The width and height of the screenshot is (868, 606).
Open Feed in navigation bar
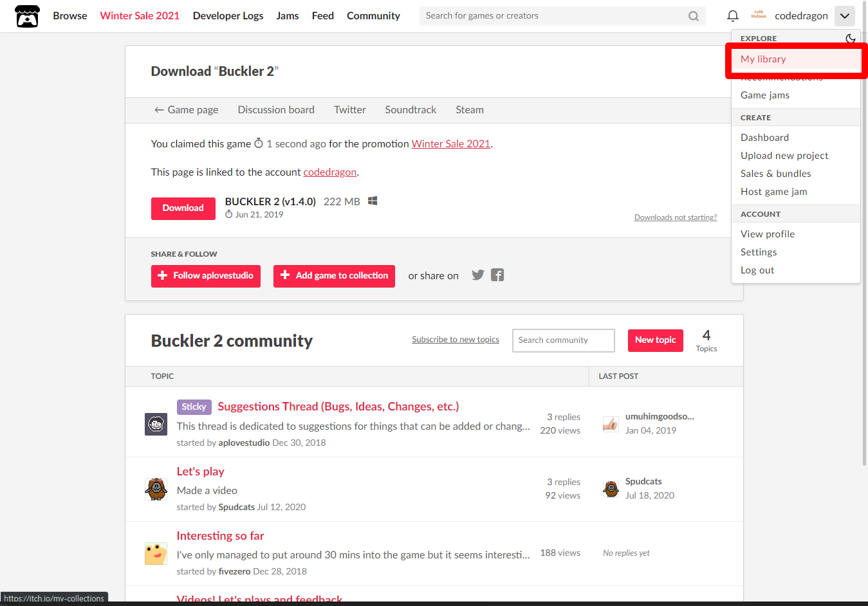click(x=323, y=16)
